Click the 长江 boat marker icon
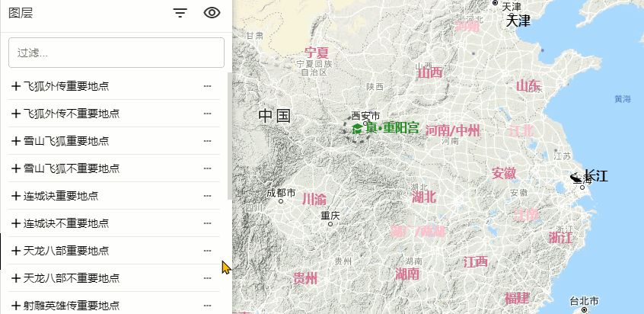 (575, 177)
